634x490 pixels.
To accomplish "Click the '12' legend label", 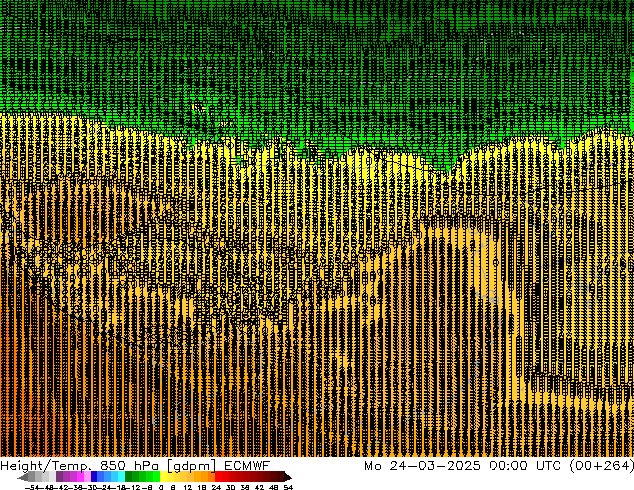I will pos(188,487).
